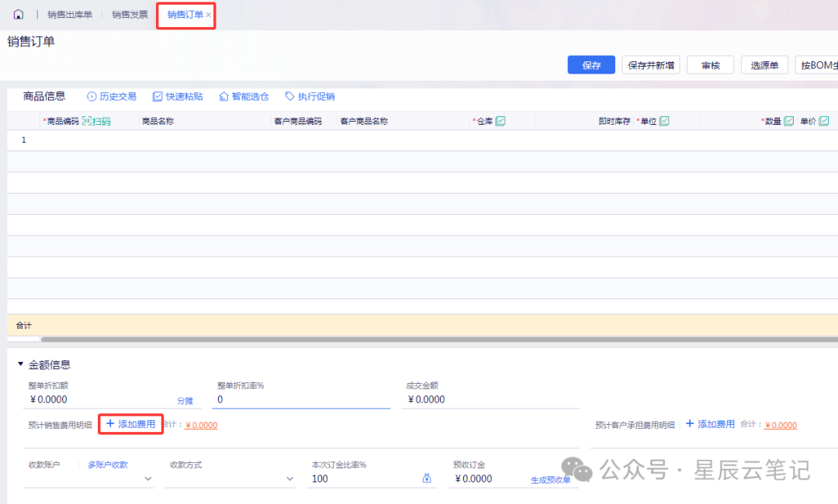The height and width of the screenshot is (504, 838).
Task: Collapse the 金额信息 section
Action: (21, 364)
